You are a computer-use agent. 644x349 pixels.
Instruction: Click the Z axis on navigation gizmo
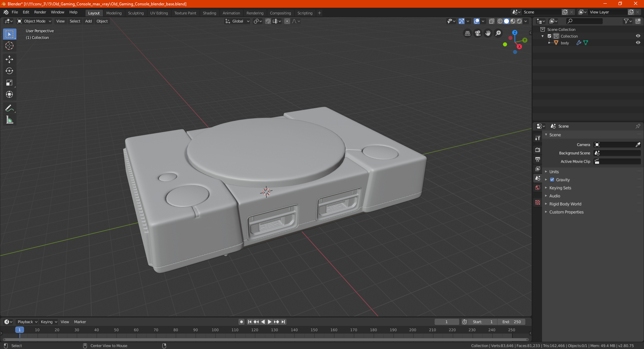click(x=515, y=33)
